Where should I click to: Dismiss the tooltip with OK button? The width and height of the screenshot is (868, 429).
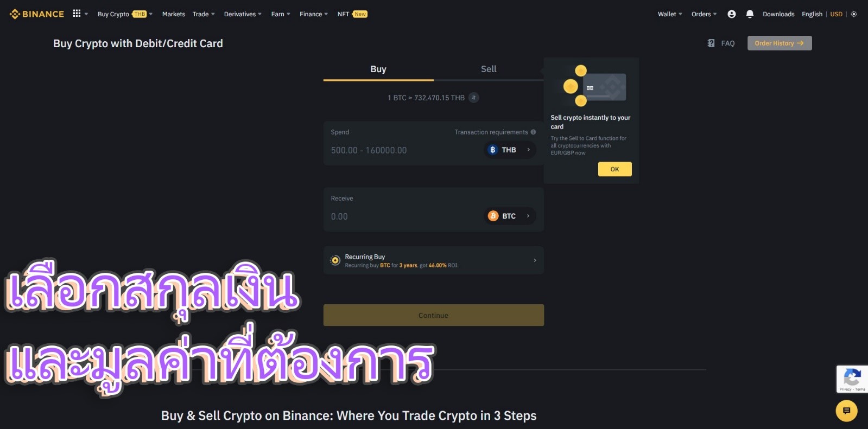(x=614, y=169)
